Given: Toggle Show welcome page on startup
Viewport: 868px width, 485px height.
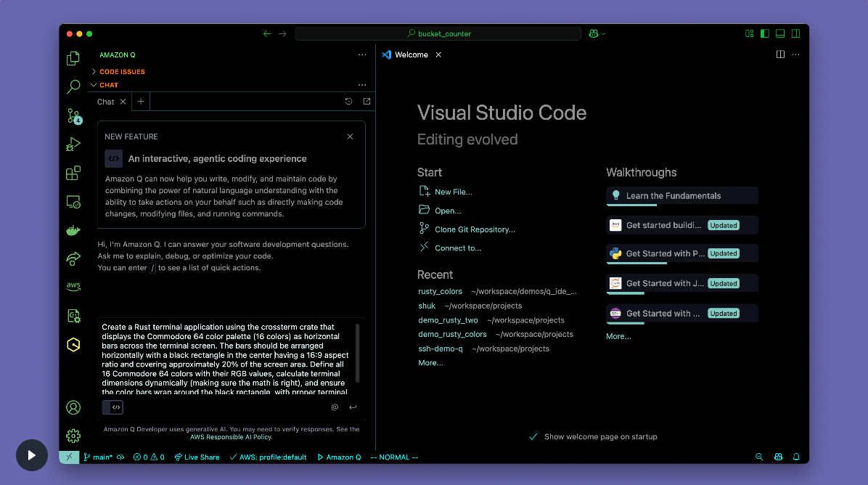Looking at the screenshot, I should tap(533, 437).
